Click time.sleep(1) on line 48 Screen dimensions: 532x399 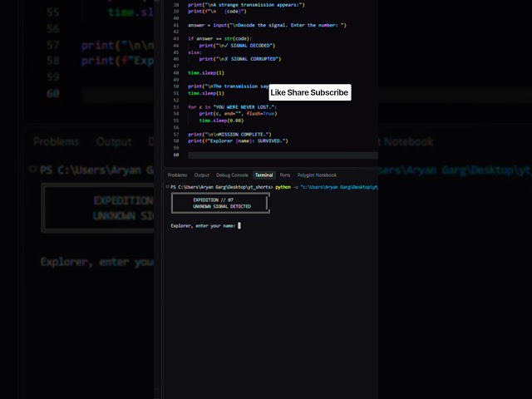point(206,73)
